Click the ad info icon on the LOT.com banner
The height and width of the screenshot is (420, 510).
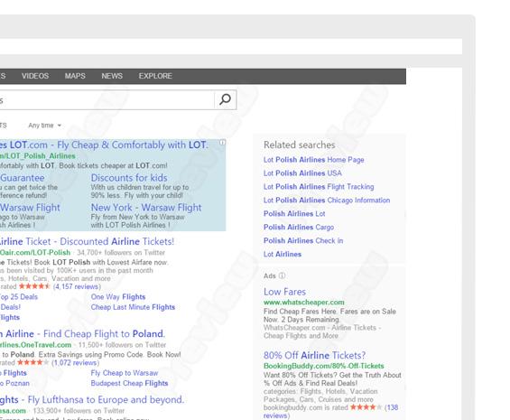222,143
